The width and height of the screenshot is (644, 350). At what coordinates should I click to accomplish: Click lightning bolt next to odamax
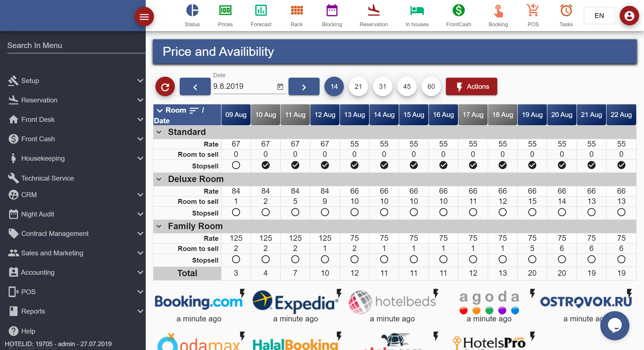point(242,336)
